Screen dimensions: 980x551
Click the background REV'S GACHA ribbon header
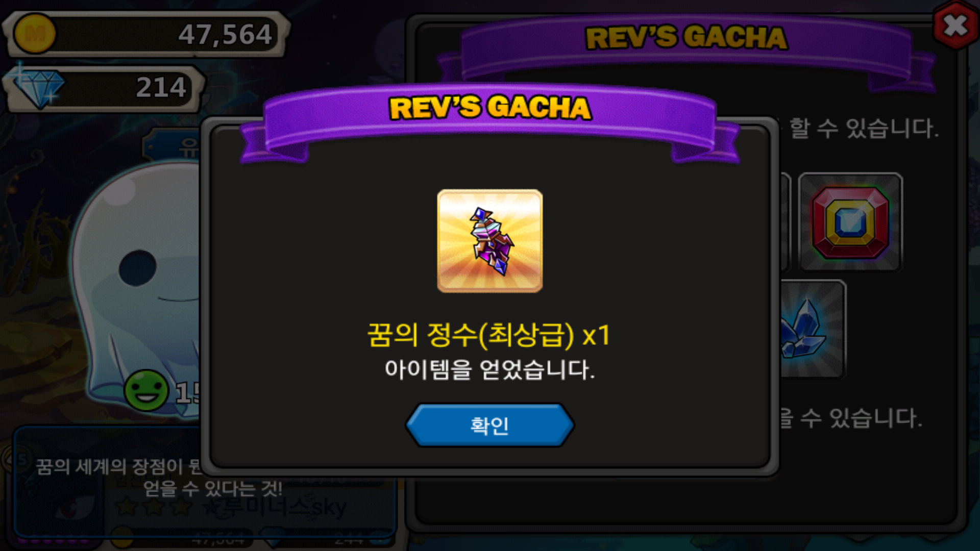[x=687, y=38]
